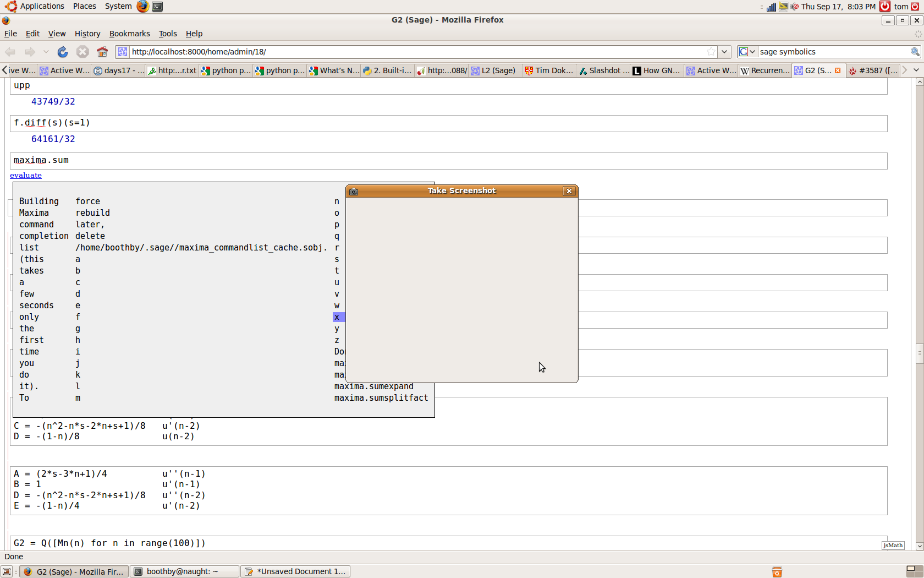Click the Show Desktop icon in the bottom panel

click(x=7, y=571)
